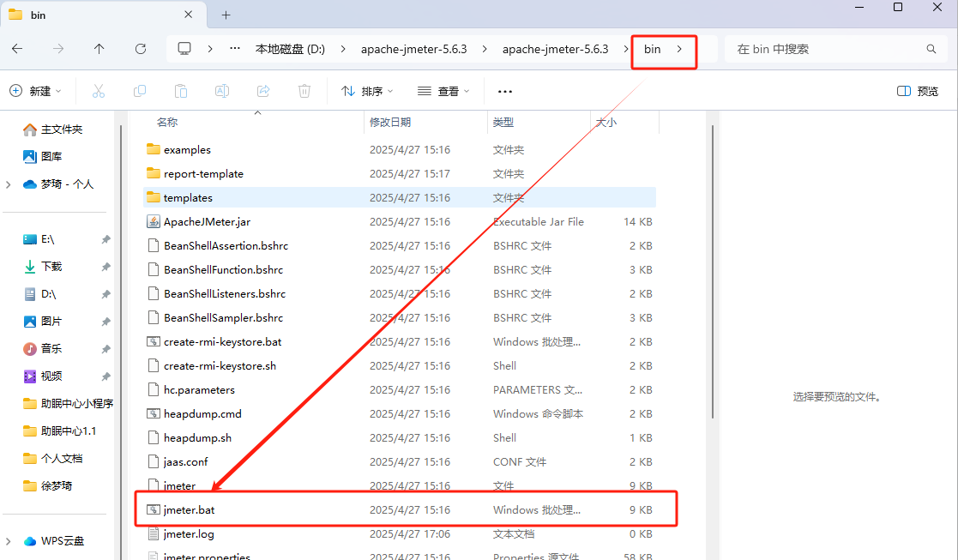Open 图库 in sidebar

(x=42, y=156)
